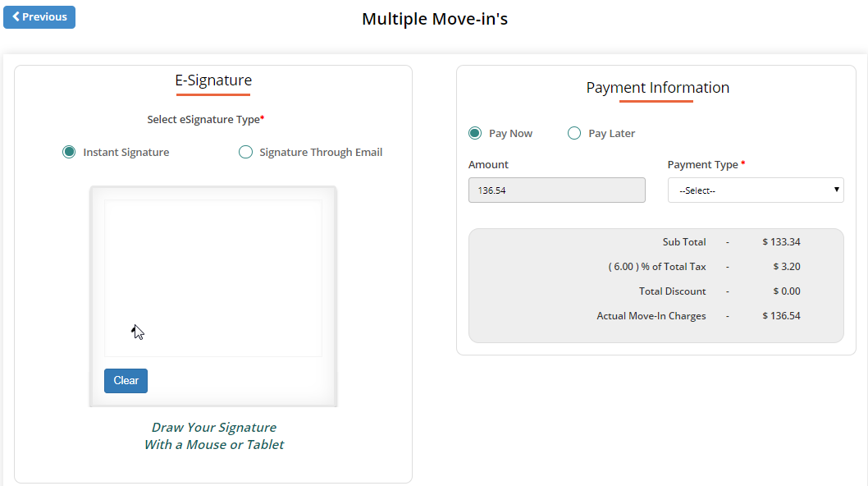Screen dimensions: 868x486
Task: Choose Signature Through Email option
Action: pyautogui.click(x=245, y=152)
